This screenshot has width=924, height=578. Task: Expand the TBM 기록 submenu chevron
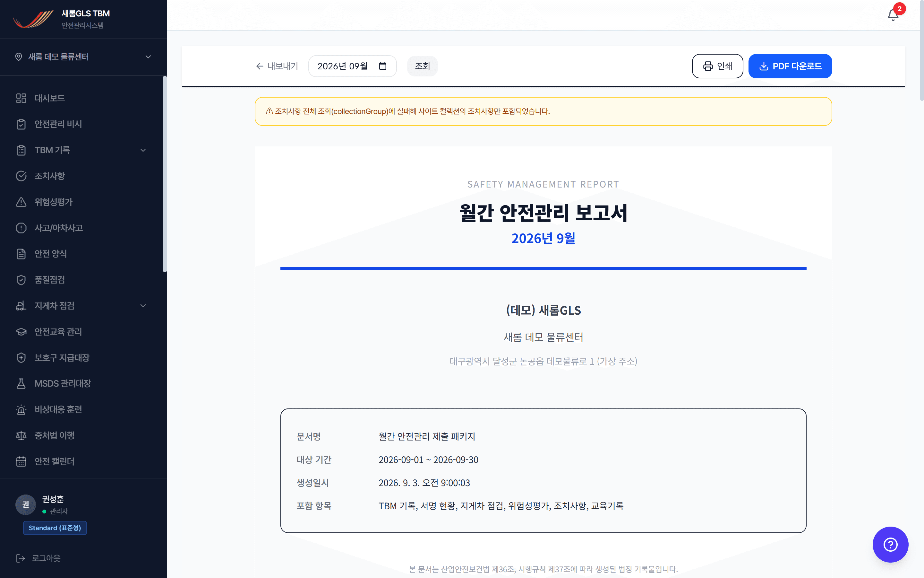(x=143, y=150)
